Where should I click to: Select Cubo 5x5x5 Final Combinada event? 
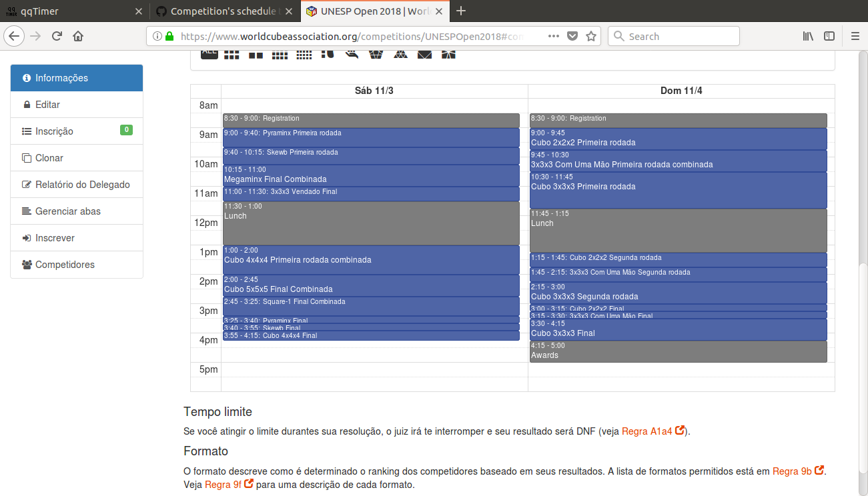pyautogui.click(x=371, y=285)
